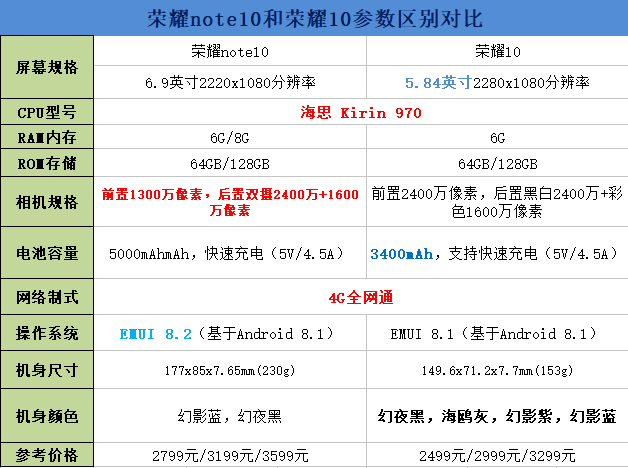Select dimensions 177x85x7.65mm(230g)
Screen dimensions: 628x468
[230, 370]
